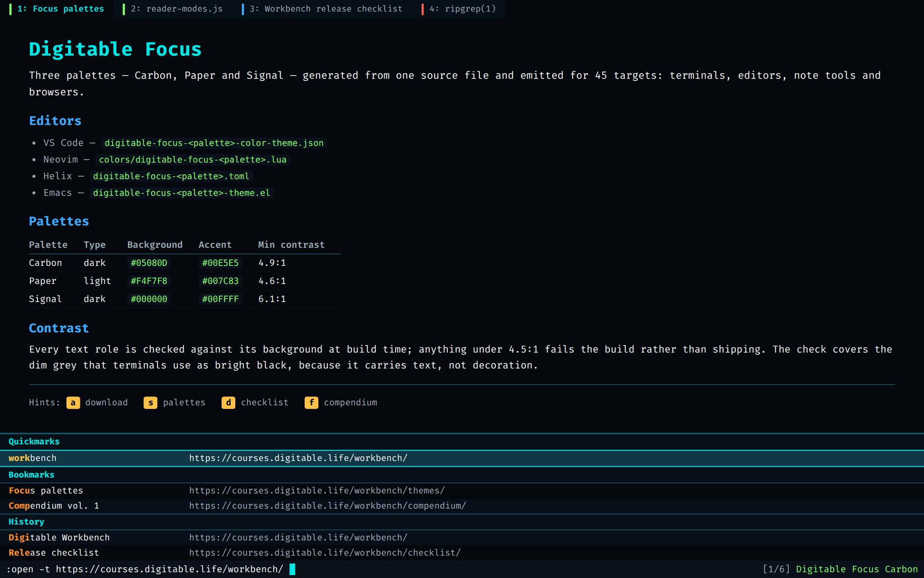Click the hint key 'f' for compendium
This screenshot has height=578, width=924.
(x=311, y=403)
